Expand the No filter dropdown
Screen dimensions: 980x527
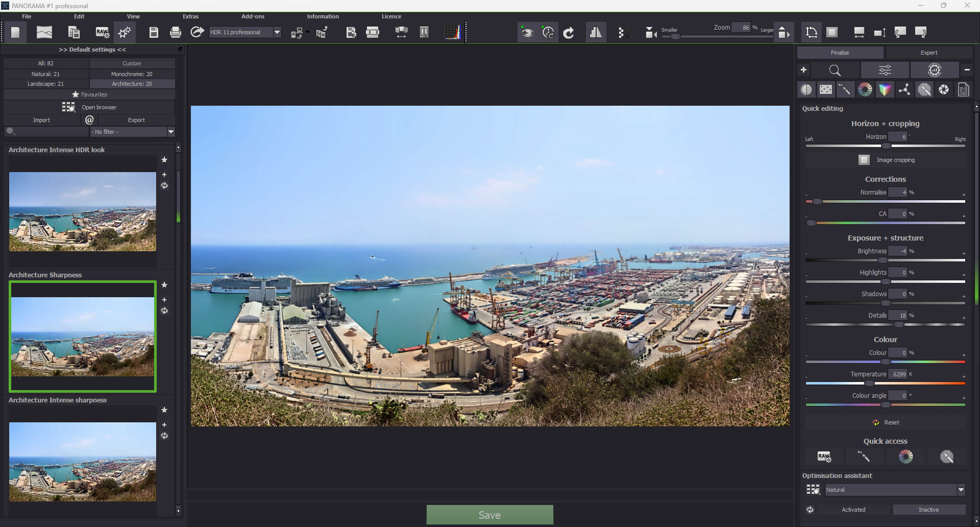click(171, 132)
